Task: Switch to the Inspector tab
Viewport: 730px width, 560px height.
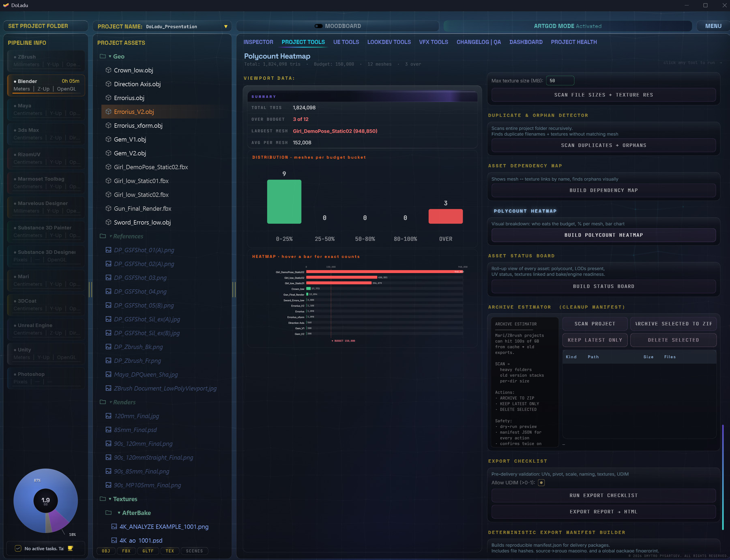Action: click(x=258, y=42)
